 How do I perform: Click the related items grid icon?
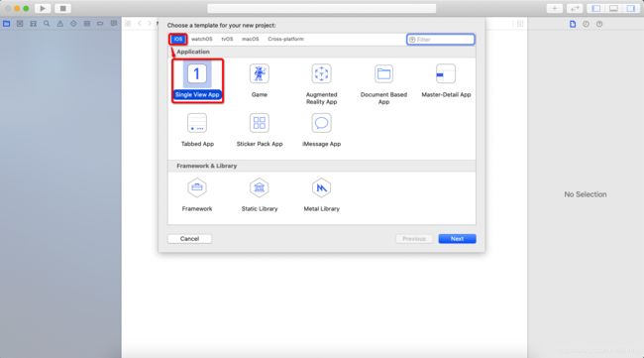click(x=128, y=24)
